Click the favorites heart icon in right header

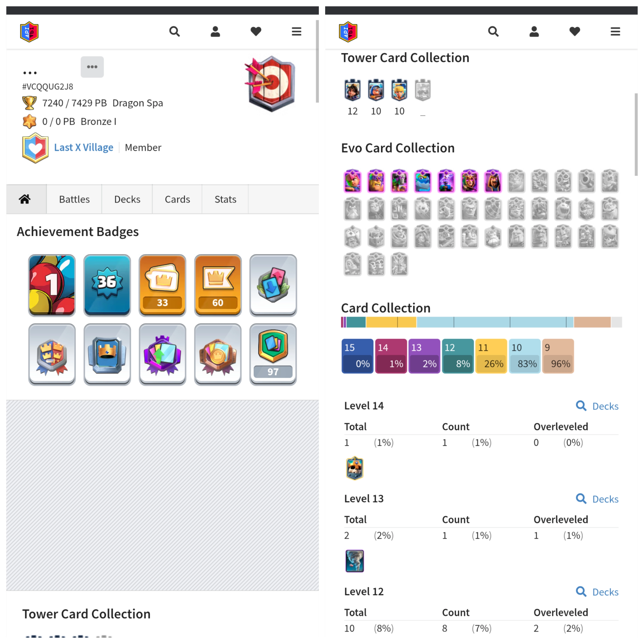[575, 32]
